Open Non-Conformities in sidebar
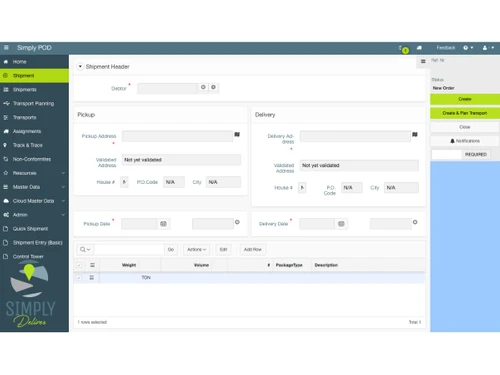The image size is (500, 375). [x=34, y=159]
